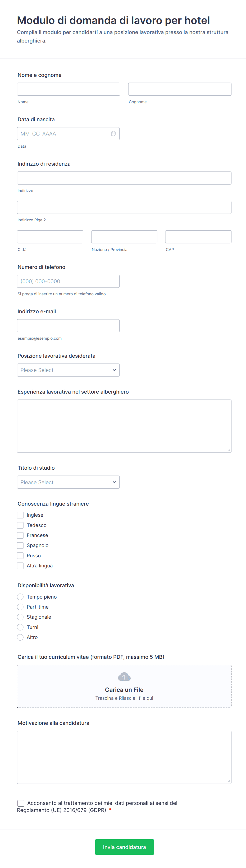Click Carica un File upload area
Viewport: 246px width, 868px height.
point(124,689)
